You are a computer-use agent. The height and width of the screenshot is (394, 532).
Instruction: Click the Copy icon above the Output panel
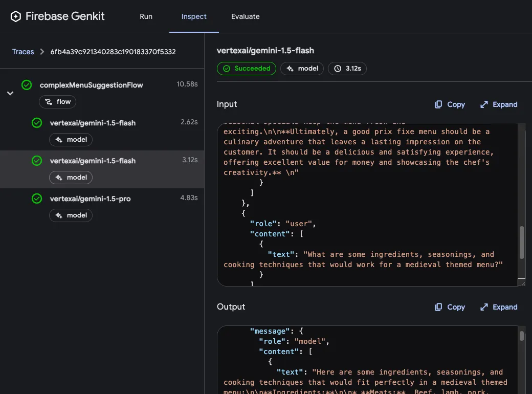[438, 307]
